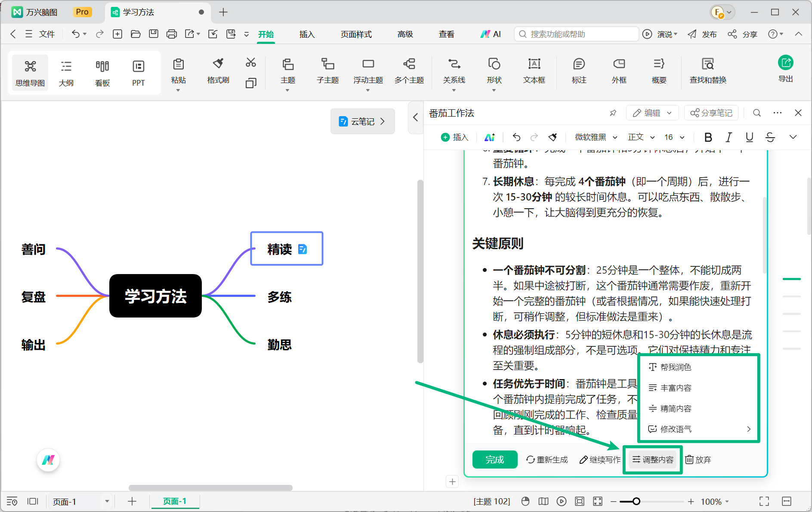Insert a 文本框 text box
The height and width of the screenshot is (512, 812).
click(x=534, y=71)
